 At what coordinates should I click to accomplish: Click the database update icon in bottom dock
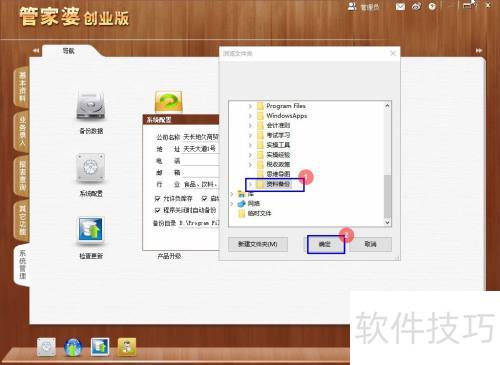(x=100, y=347)
